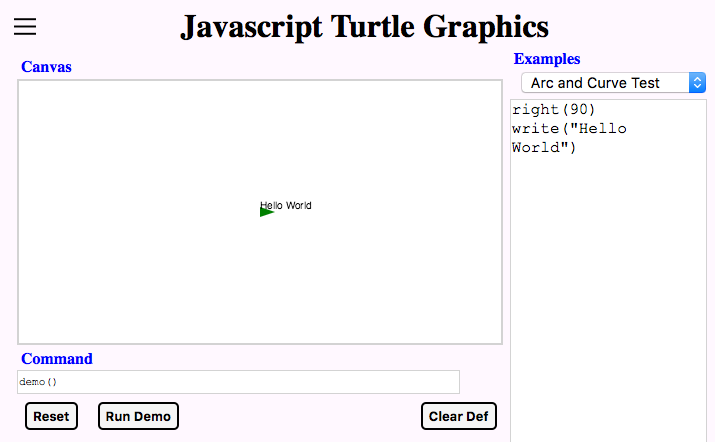Place cursor on World") code line
Viewport: 715px width, 442px height.
click(544, 148)
